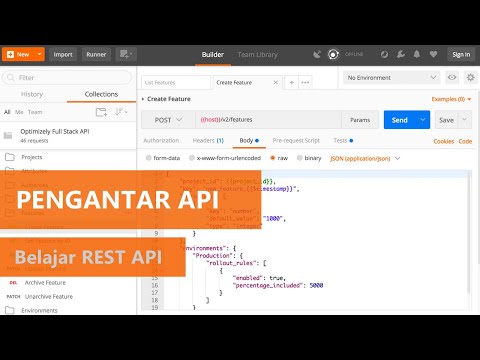Click the new window icon beside Runner

point(126,54)
